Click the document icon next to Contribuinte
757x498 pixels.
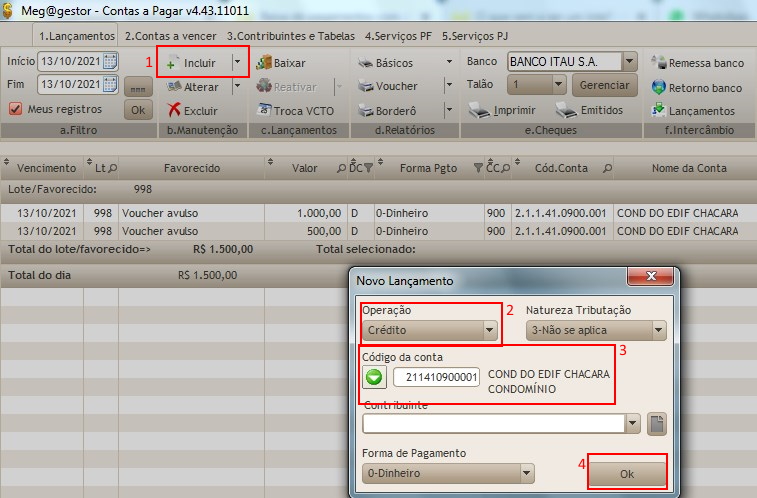[656, 423]
